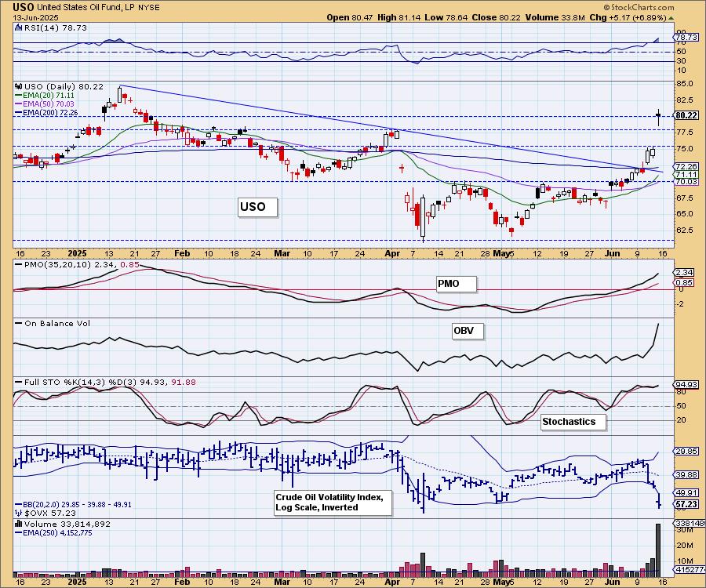Click the 2025 label on the price chart axis

pos(77,253)
